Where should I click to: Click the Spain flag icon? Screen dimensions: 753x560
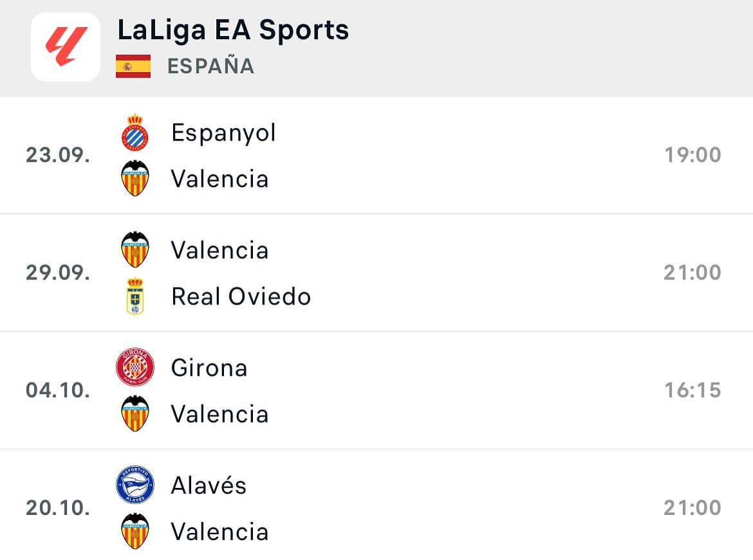(133, 66)
